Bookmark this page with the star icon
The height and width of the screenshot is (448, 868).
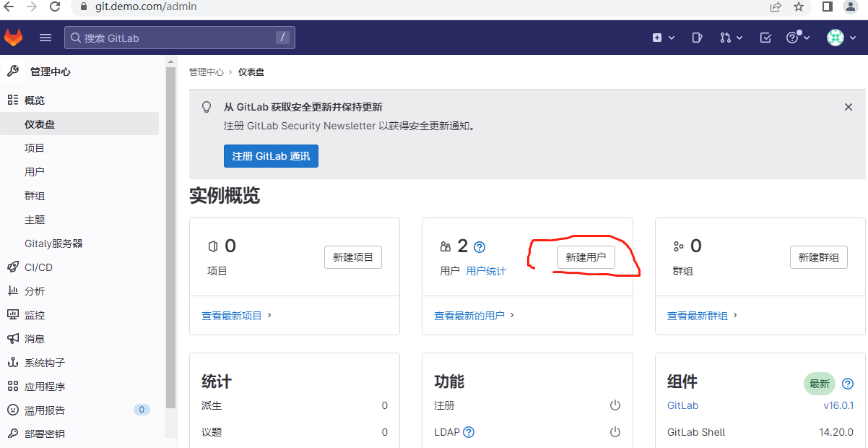(x=798, y=7)
